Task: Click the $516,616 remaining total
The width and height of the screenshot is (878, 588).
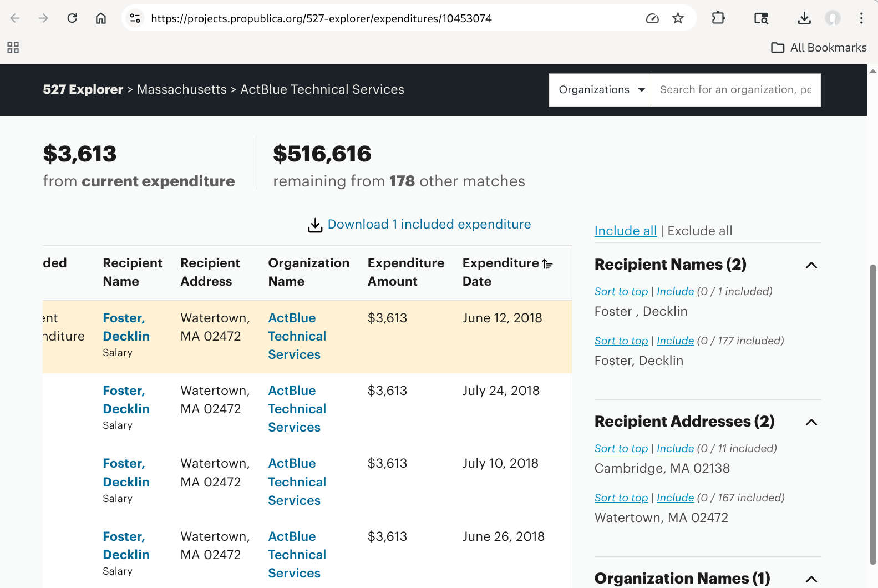Action: tap(322, 154)
